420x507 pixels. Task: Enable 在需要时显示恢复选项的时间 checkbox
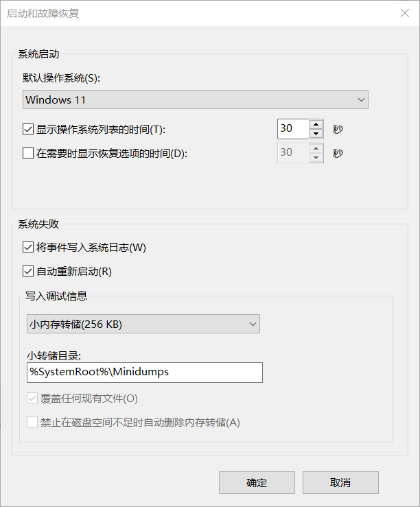tap(28, 153)
